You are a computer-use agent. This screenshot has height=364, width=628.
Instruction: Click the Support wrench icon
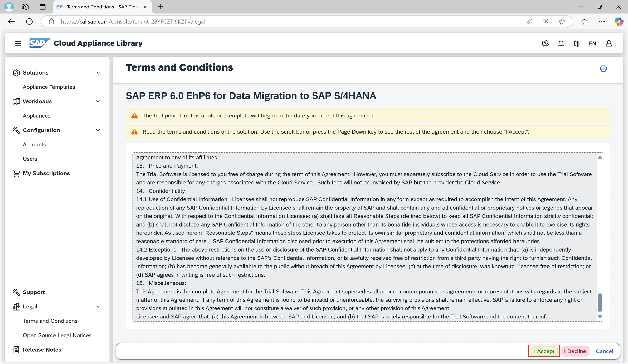pos(16,292)
